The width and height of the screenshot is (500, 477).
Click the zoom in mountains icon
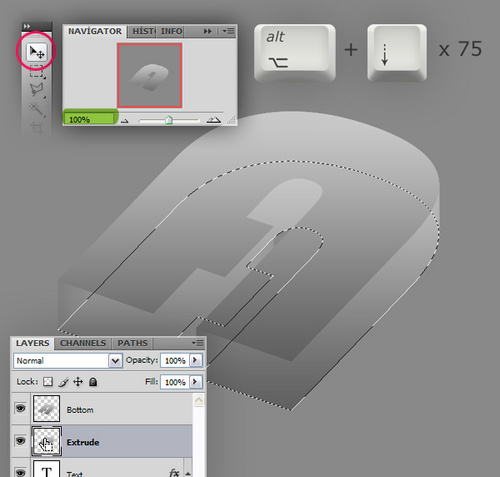(x=213, y=120)
